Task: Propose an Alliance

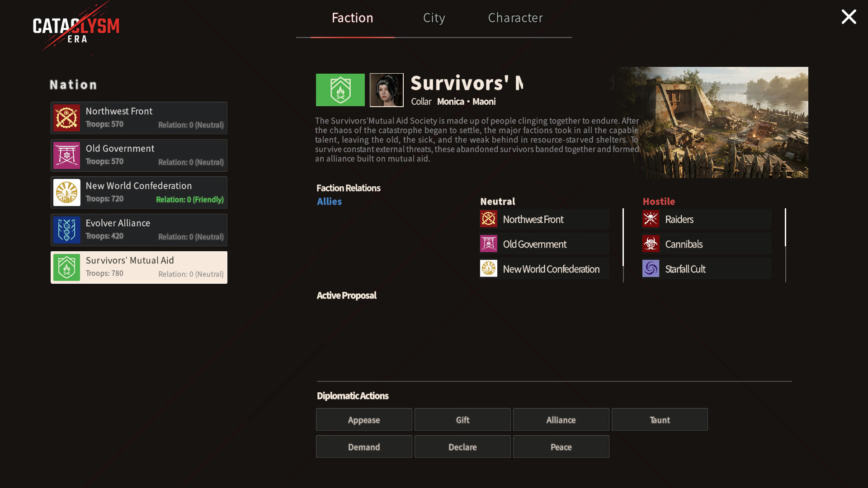Action: [x=561, y=419]
